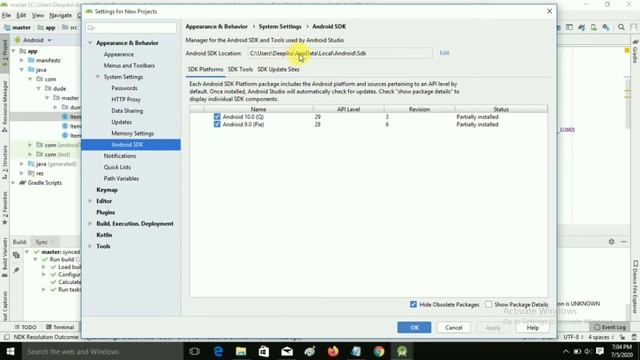Open Build panel settings gear
The height and width of the screenshot is (360, 640).
point(611,242)
